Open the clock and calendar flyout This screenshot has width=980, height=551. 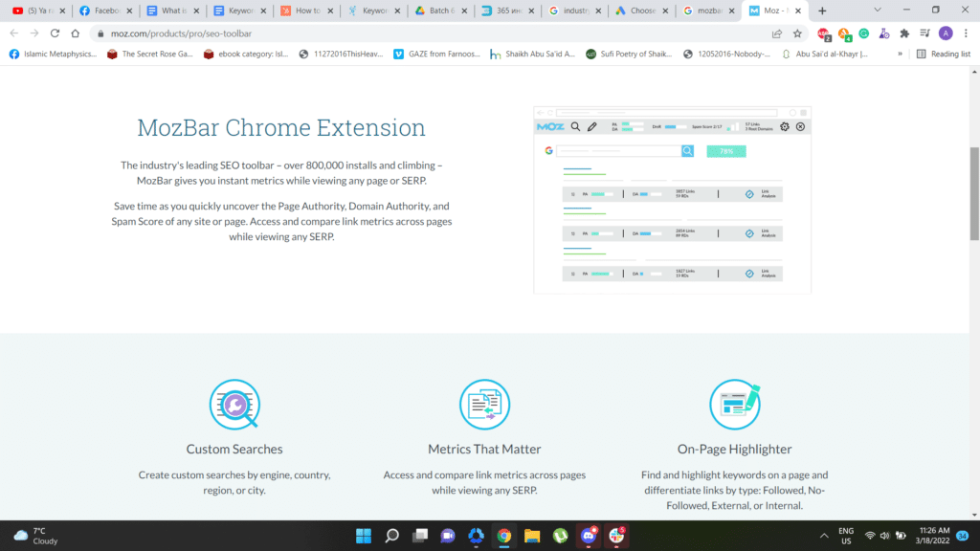coord(932,536)
